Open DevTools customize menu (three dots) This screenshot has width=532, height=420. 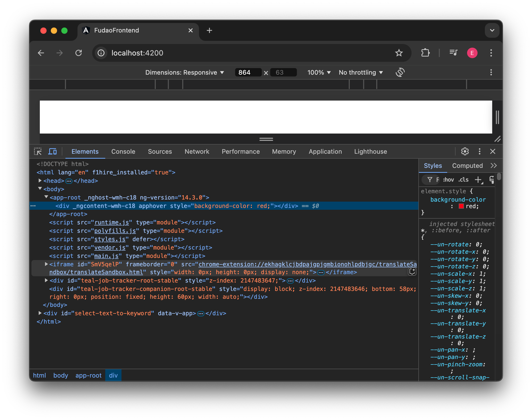(x=480, y=151)
